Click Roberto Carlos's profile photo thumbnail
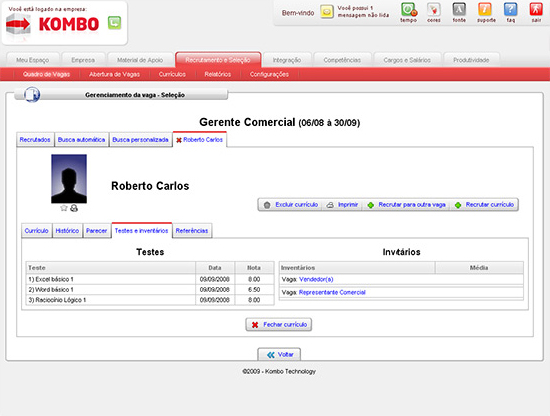 [69, 179]
